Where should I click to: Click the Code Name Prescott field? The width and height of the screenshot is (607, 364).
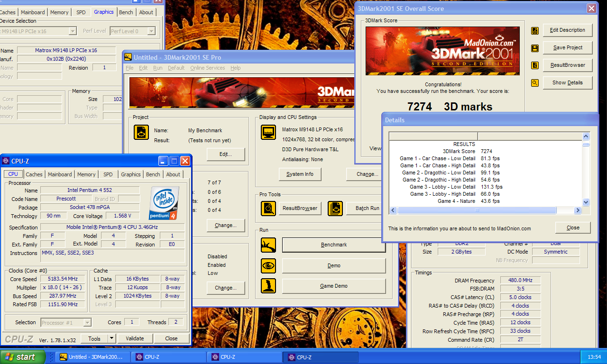coord(66,199)
